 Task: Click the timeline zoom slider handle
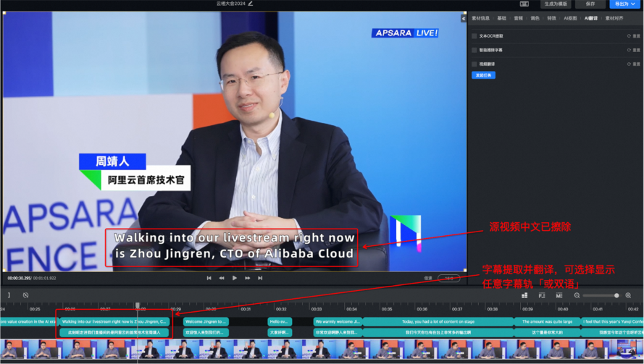tap(616, 295)
